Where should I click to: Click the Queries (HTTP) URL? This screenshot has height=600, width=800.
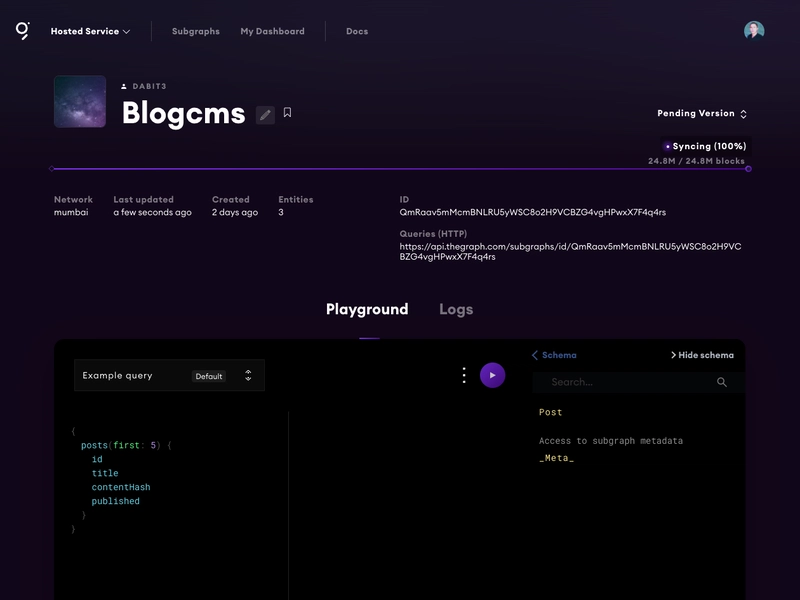coord(570,252)
